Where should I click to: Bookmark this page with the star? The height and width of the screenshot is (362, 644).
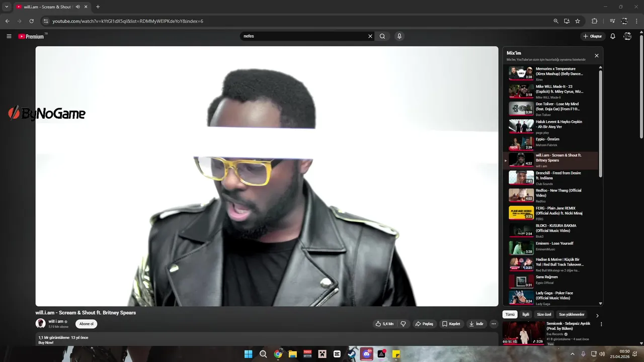tap(578, 21)
